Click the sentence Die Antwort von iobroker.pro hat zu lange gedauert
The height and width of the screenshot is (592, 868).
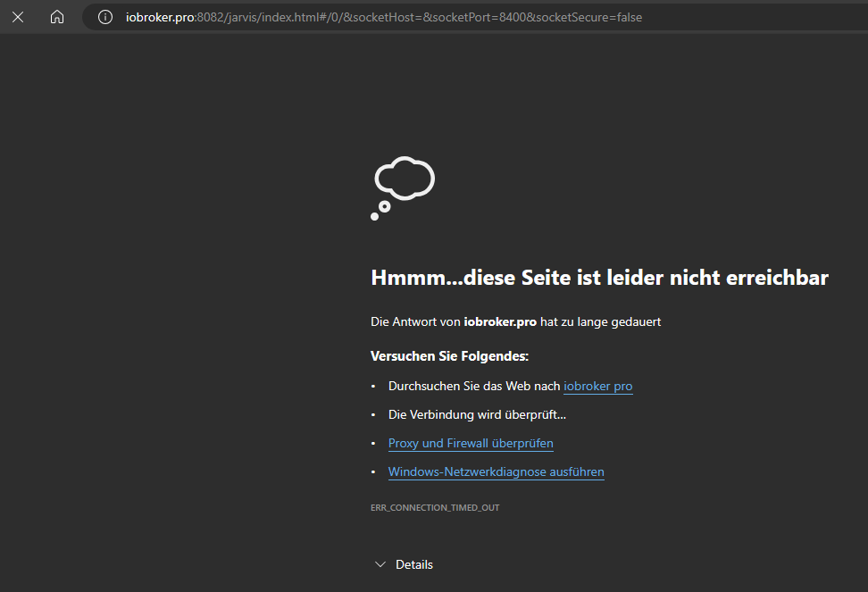516,322
